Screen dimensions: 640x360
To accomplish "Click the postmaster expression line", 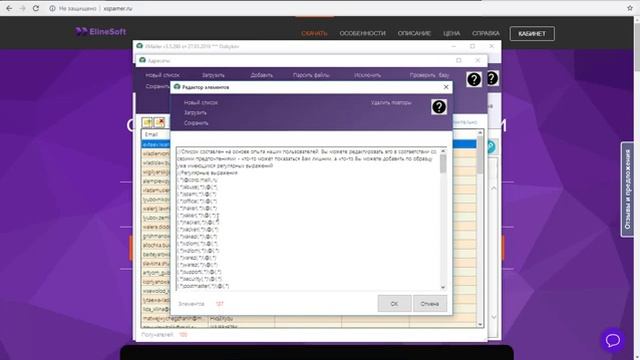I will click(x=204, y=286).
